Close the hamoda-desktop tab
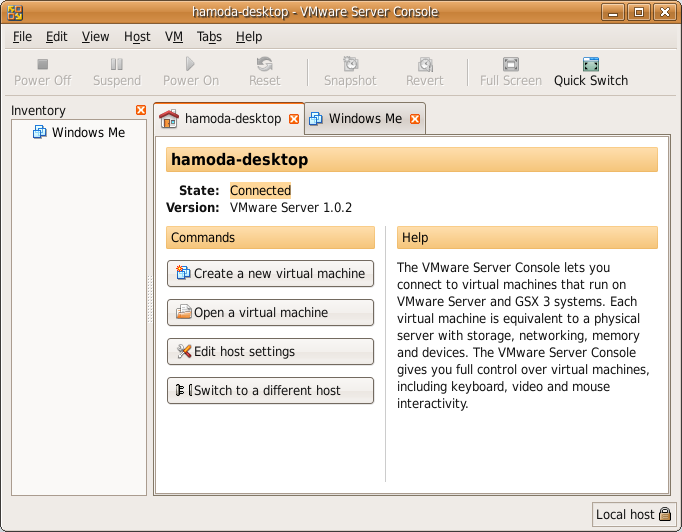The width and height of the screenshot is (682, 532). 294,119
